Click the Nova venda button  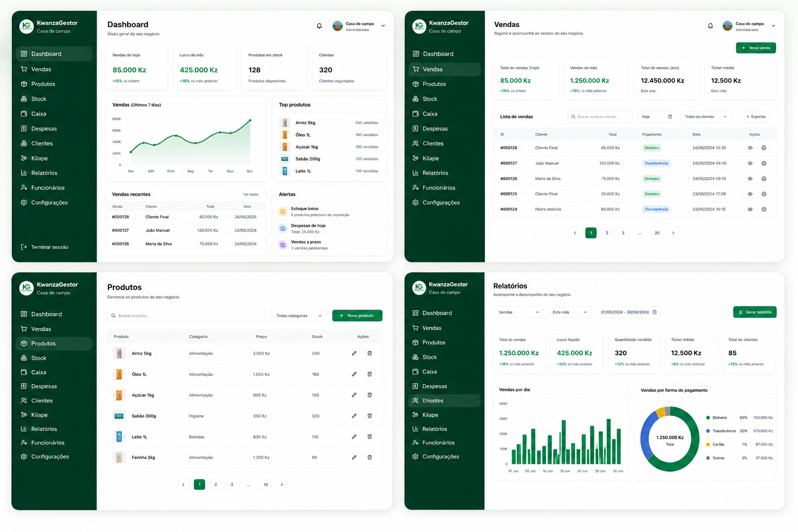pyautogui.click(x=756, y=48)
